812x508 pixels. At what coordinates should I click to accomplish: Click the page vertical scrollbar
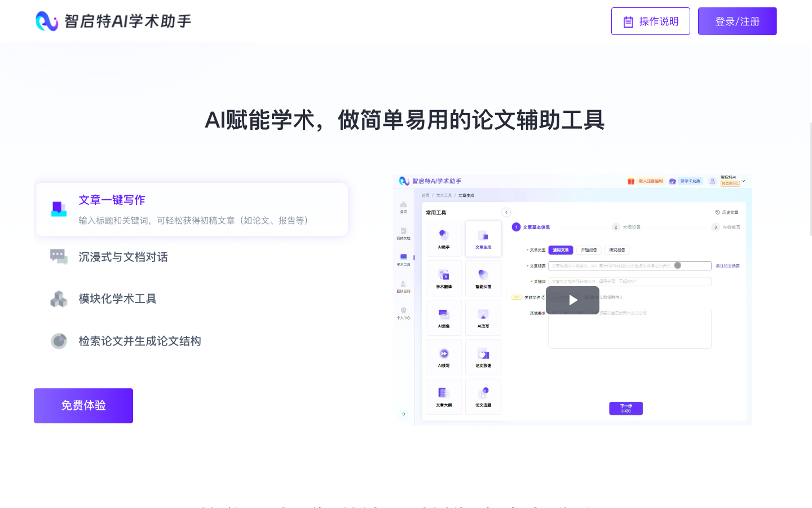(811, 178)
